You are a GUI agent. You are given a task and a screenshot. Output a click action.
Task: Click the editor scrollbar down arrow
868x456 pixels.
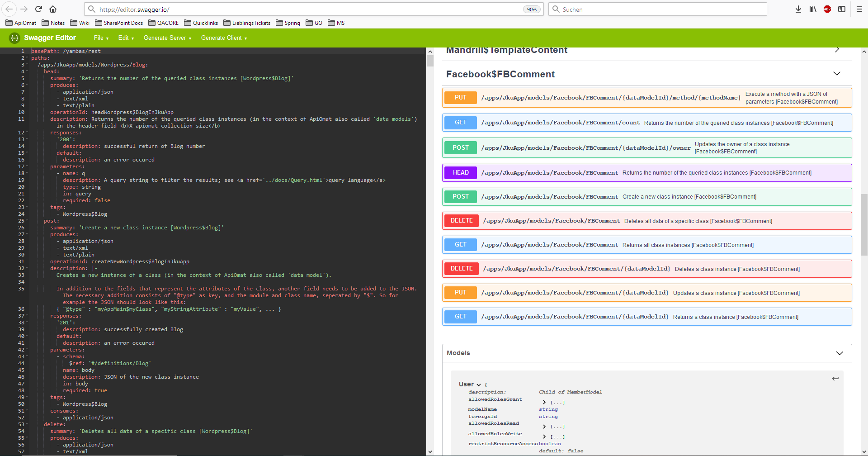point(430,452)
